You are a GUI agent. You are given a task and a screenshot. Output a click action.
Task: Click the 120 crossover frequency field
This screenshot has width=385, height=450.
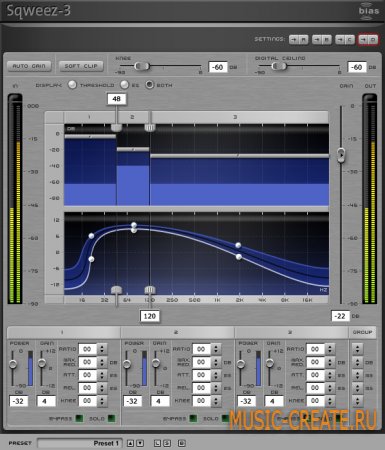(150, 316)
